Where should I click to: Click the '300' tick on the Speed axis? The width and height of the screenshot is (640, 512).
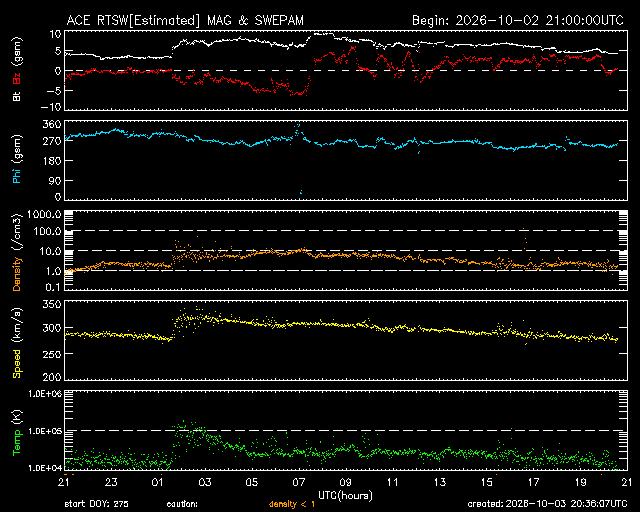tap(52, 328)
